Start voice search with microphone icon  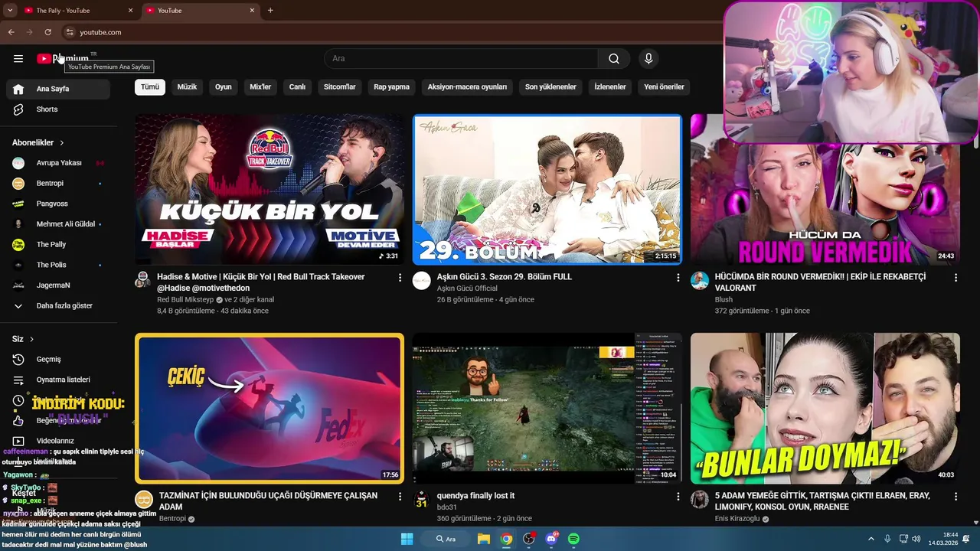coord(648,59)
